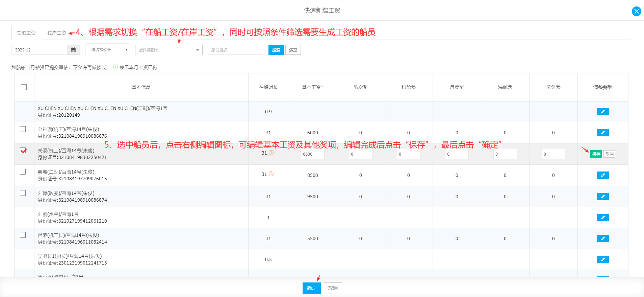Select ID 身份证号:230123199012141715
Image resolution: width=644 pixels, height=297 pixels.
[72, 263]
